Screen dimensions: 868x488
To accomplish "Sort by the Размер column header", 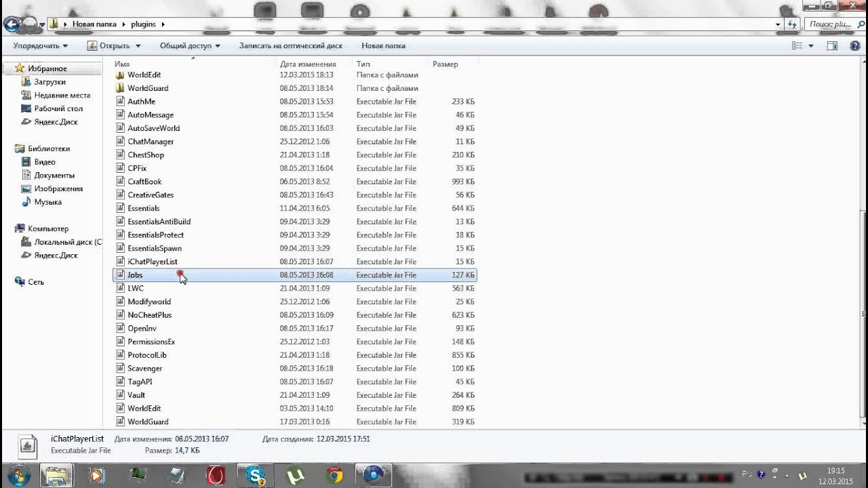I will tap(445, 64).
